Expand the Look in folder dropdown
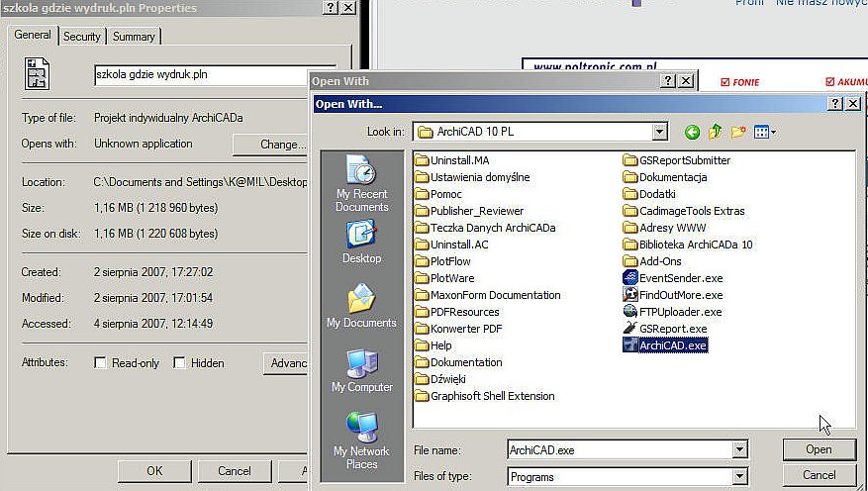The width and height of the screenshot is (868, 491). [x=659, y=132]
